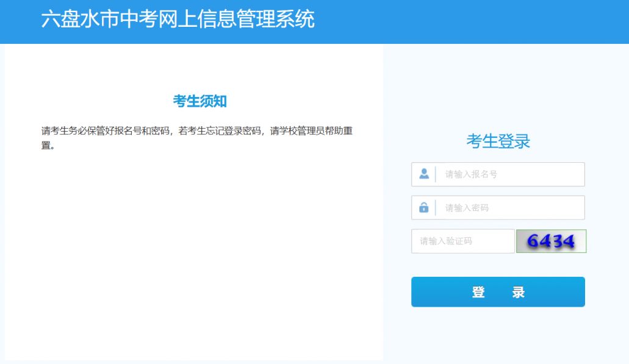Click the notice paragraph starting with 请考生务必保管好报名号和密码
Screen dimensions: 629x364
point(197,138)
